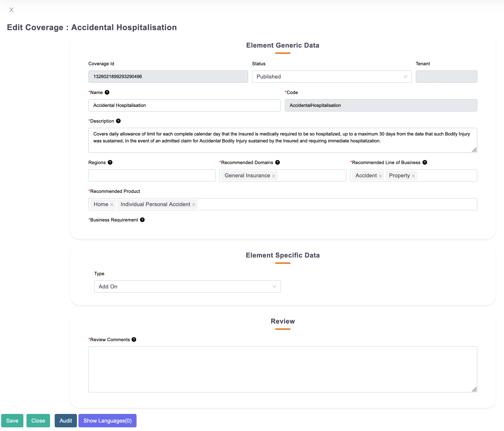Click the Save button
The height and width of the screenshot is (431, 504).
coord(12,420)
